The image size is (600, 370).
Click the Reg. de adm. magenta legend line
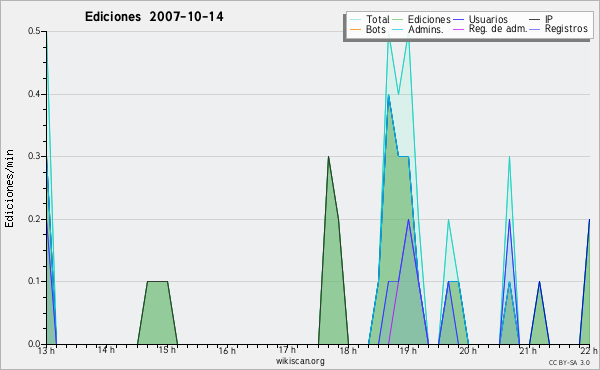point(459,29)
